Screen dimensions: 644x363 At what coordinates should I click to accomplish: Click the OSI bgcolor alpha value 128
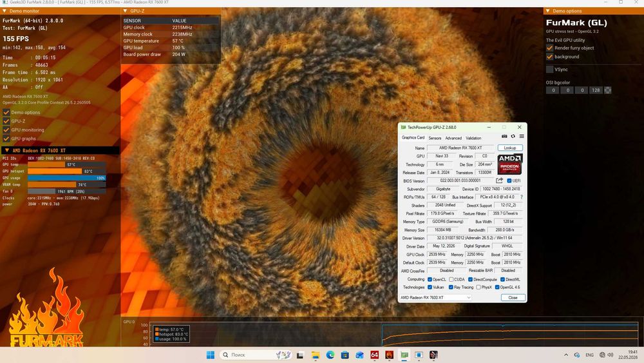[x=596, y=90]
